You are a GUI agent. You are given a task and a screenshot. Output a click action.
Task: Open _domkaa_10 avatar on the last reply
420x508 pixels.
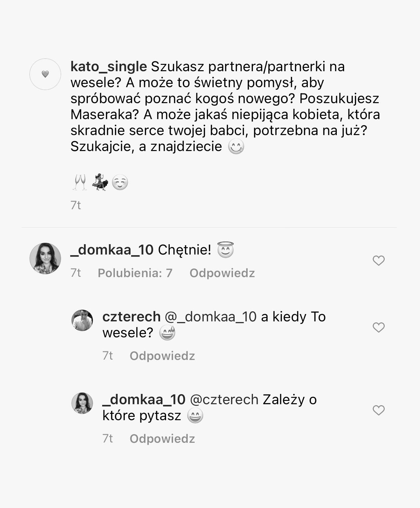pos(82,403)
